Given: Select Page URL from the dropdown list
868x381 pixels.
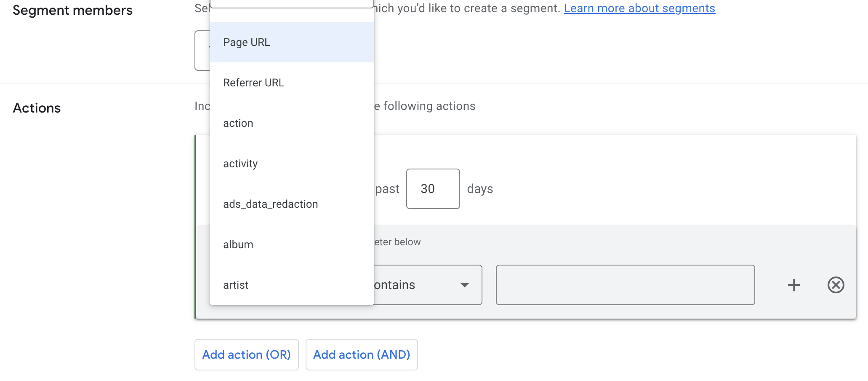Looking at the screenshot, I should 292,42.
